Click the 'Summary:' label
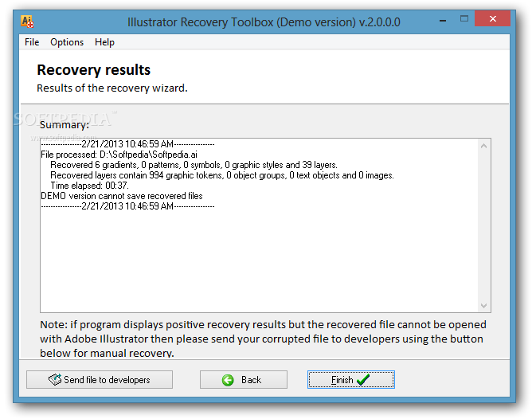532x419 pixels. click(x=65, y=125)
